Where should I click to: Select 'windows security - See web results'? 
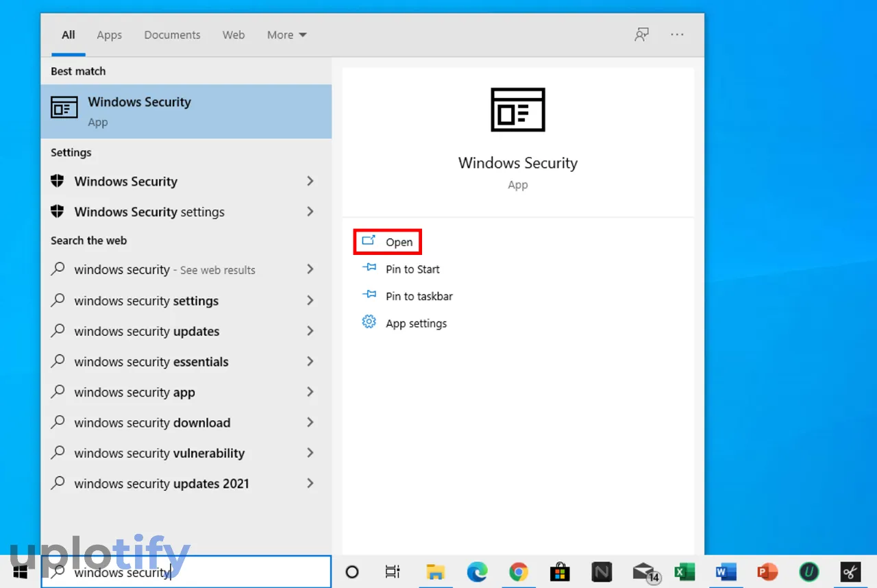tap(186, 269)
